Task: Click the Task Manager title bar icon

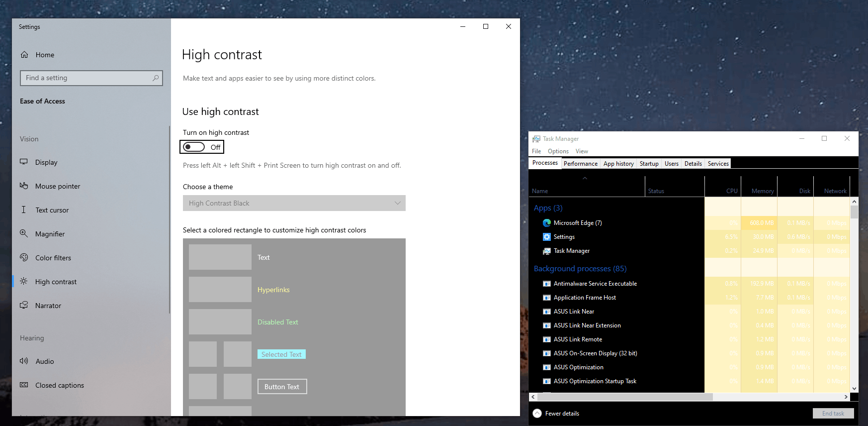Action: tap(536, 139)
